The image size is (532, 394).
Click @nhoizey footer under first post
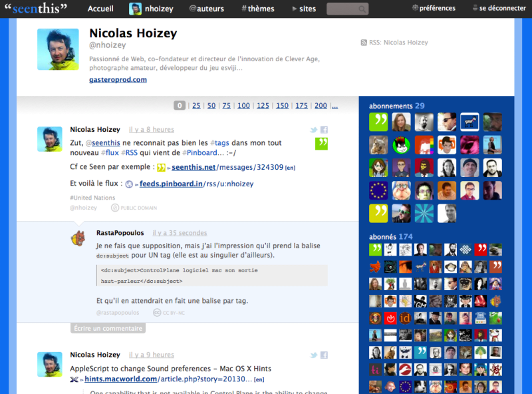(84, 208)
